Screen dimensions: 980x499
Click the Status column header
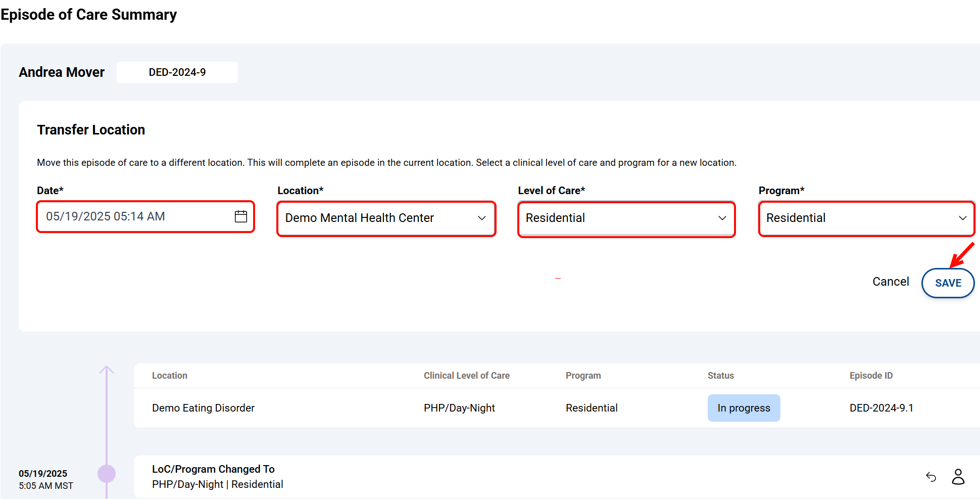click(x=720, y=376)
